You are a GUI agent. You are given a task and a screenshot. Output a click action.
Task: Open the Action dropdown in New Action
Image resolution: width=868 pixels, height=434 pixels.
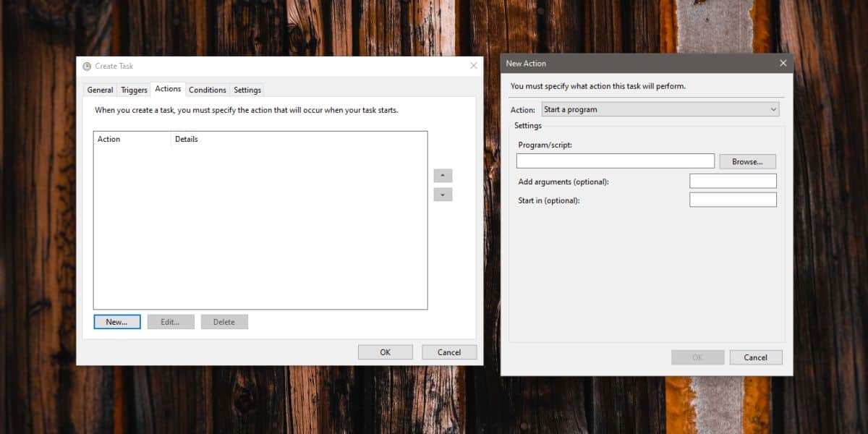(660, 110)
